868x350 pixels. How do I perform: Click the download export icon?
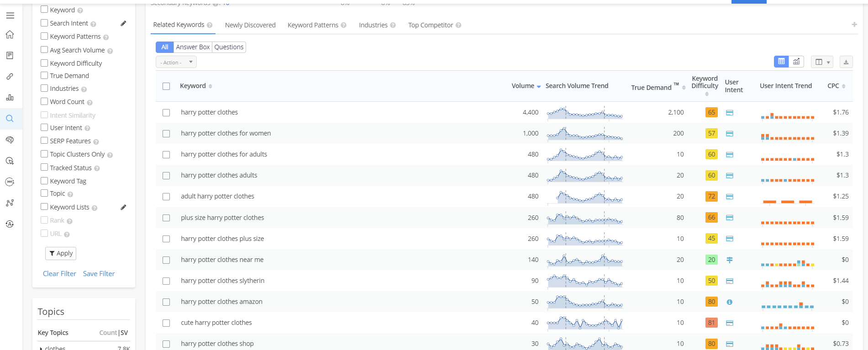[x=846, y=62]
